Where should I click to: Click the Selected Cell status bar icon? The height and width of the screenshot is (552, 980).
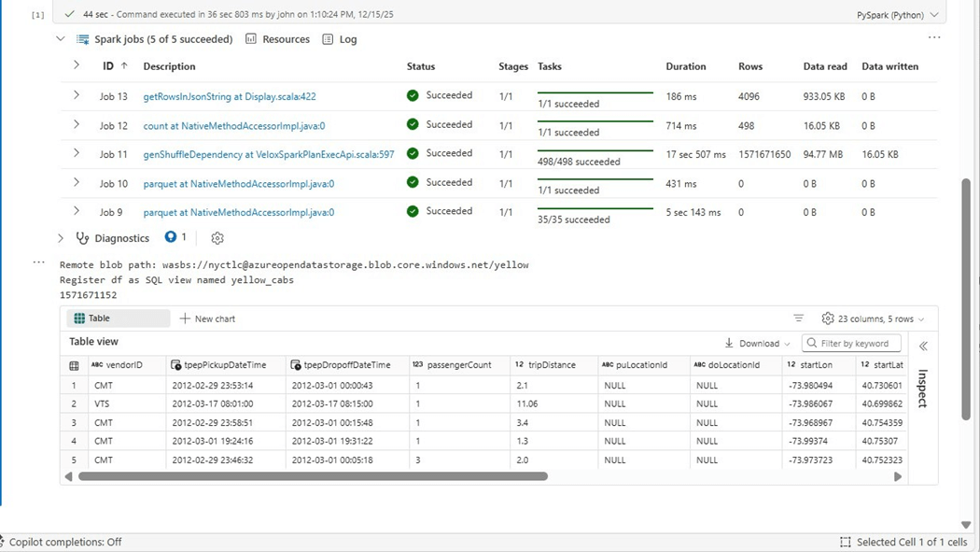845,542
